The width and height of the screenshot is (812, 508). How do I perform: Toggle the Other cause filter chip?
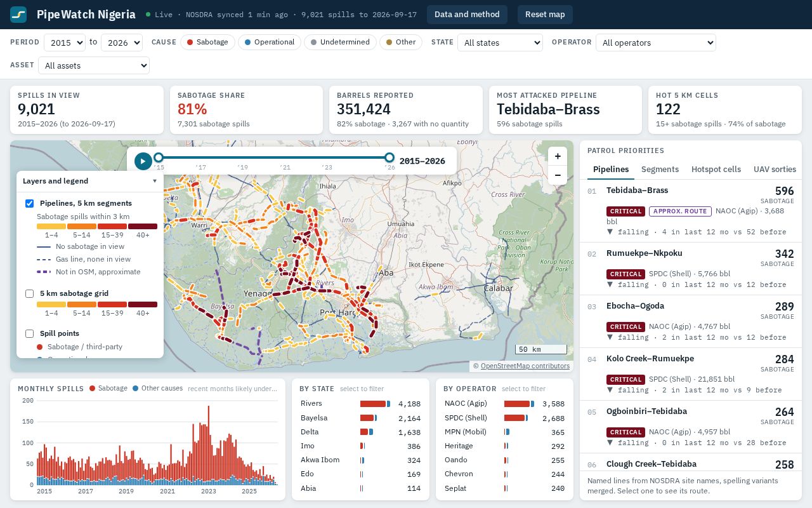click(x=401, y=43)
